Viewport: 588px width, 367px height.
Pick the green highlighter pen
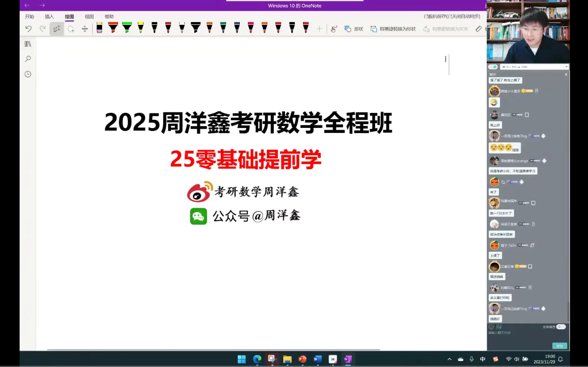coord(127,27)
